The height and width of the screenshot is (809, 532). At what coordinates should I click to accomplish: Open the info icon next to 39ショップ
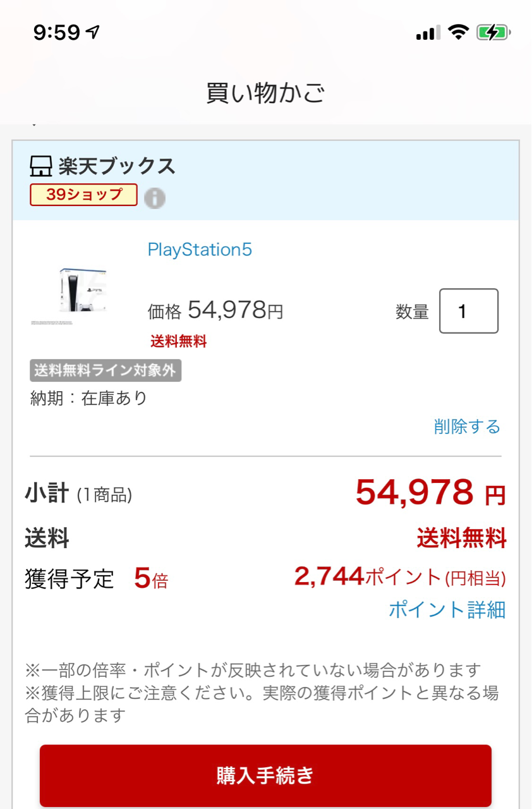coord(155,198)
